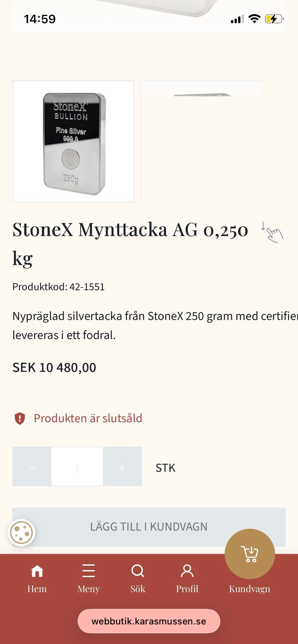This screenshot has height=644, width=298.
Task: Decrease quantity with minus button
Action: coord(32,467)
